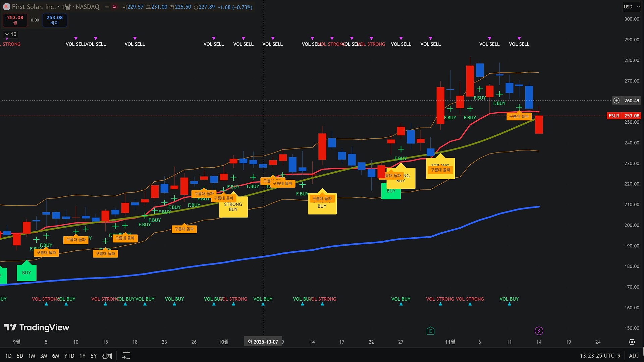Click the flat market status indicator
Image resolution: width=644 pixels, height=362 pixels.
coord(107,7)
